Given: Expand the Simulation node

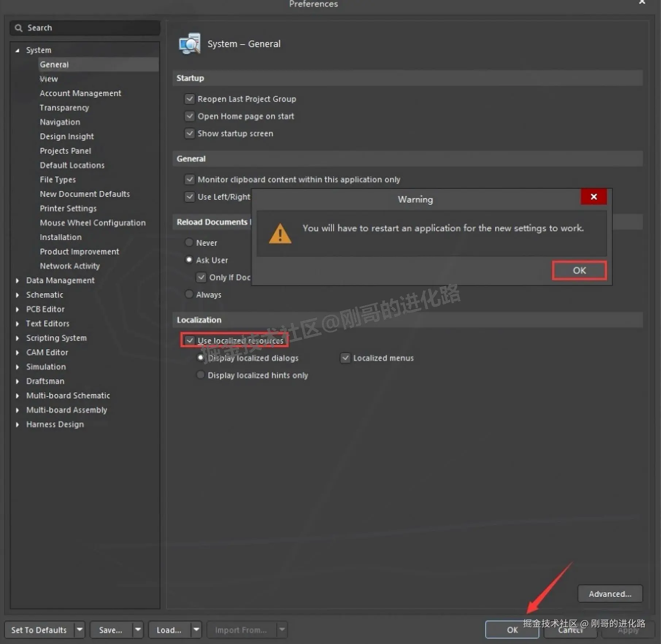Looking at the screenshot, I should tap(17, 367).
